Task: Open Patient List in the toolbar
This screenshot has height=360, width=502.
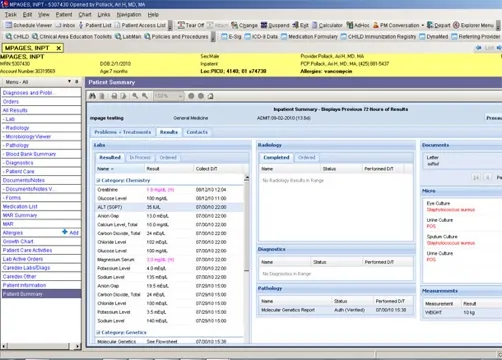Action: 95,25
